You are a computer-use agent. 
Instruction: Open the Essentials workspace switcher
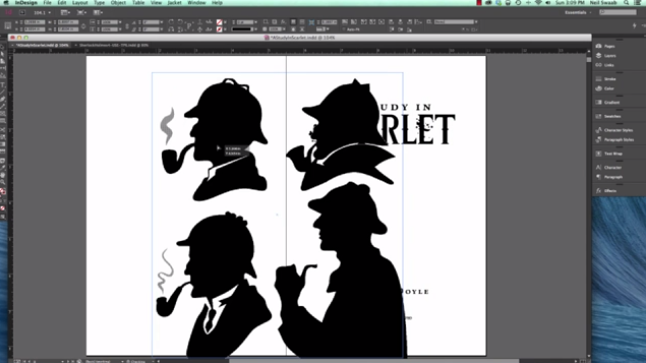(x=578, y=12)
